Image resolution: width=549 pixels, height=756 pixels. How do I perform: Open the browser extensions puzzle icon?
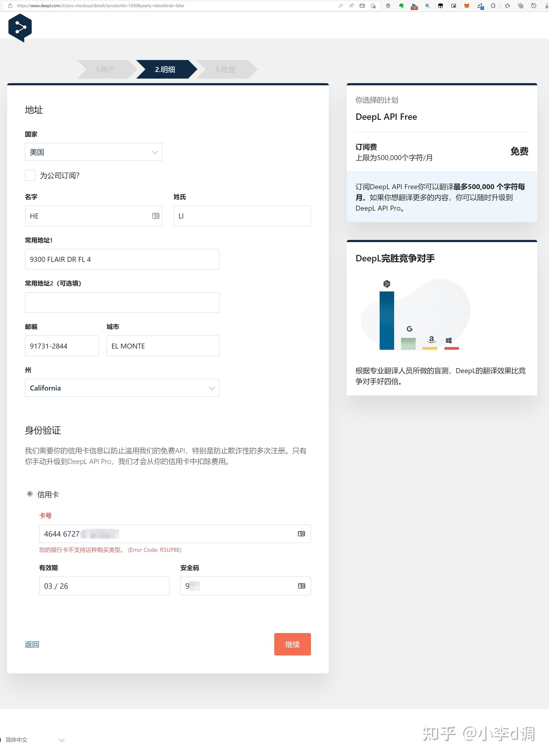[x=493, y=6]
